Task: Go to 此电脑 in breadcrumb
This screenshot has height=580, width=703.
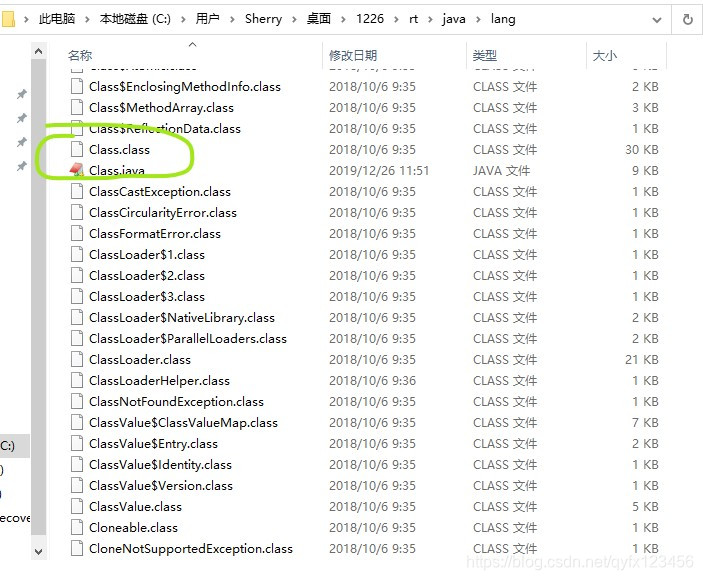Action: [56, 19]
